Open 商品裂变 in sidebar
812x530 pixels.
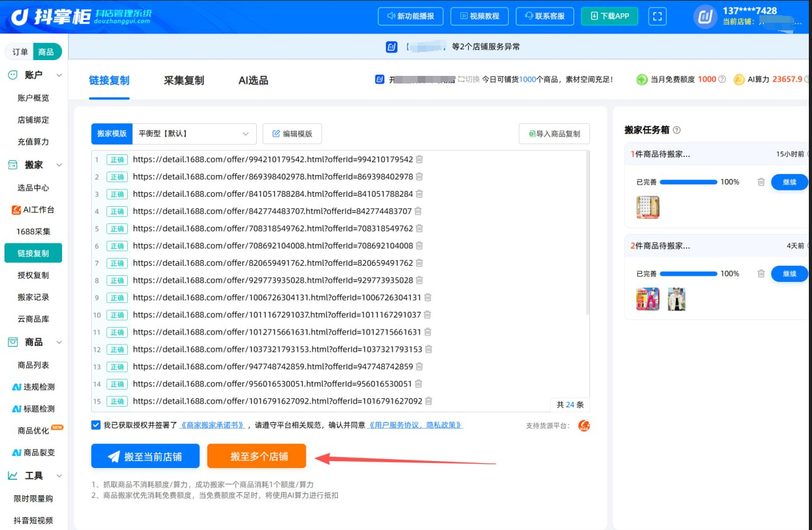(34, 453)
